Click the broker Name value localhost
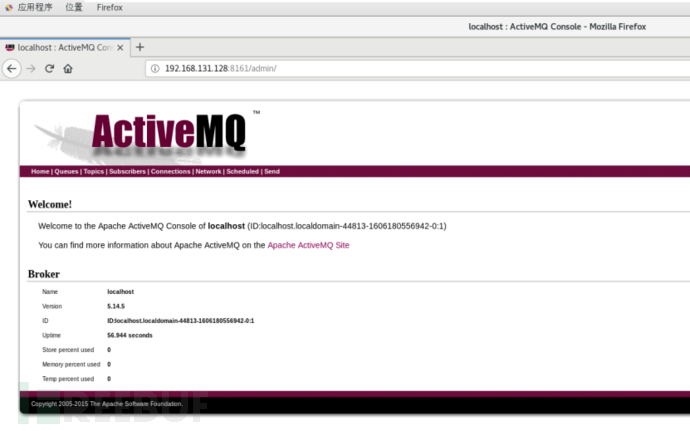 point(121,292)
